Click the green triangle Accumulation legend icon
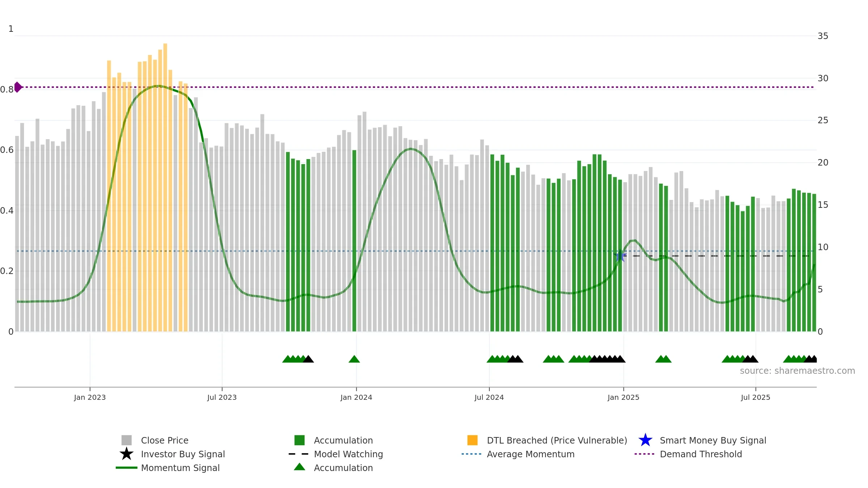The width and height of the screenshot is (868, 488). pyautogui.click(x=299, y=467)
